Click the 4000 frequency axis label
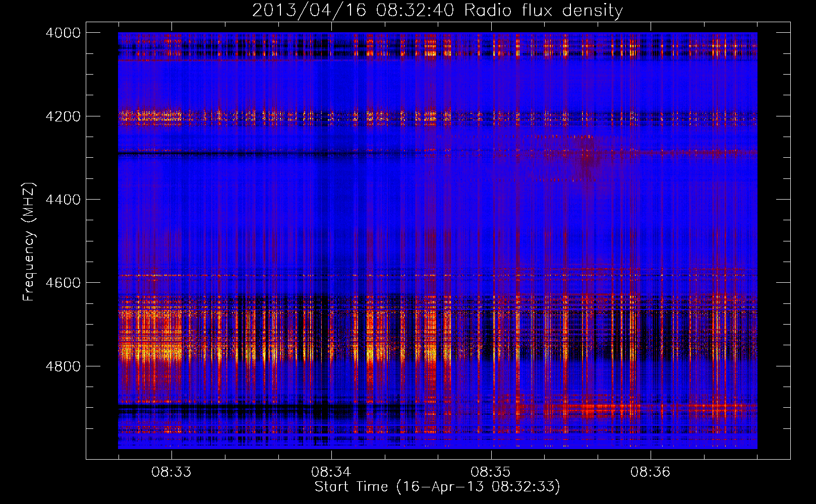The height and width of the screenshot is (504, 816). [x=63, y=33]
